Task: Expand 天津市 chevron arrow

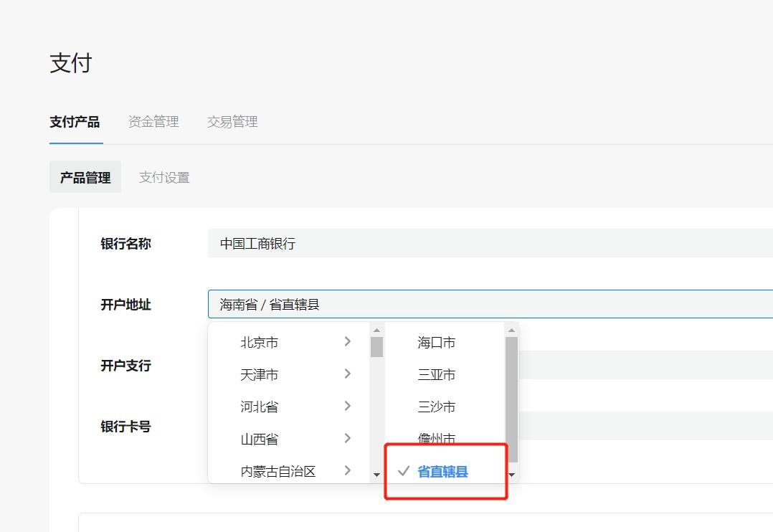Action: click(x=348, y=374)
